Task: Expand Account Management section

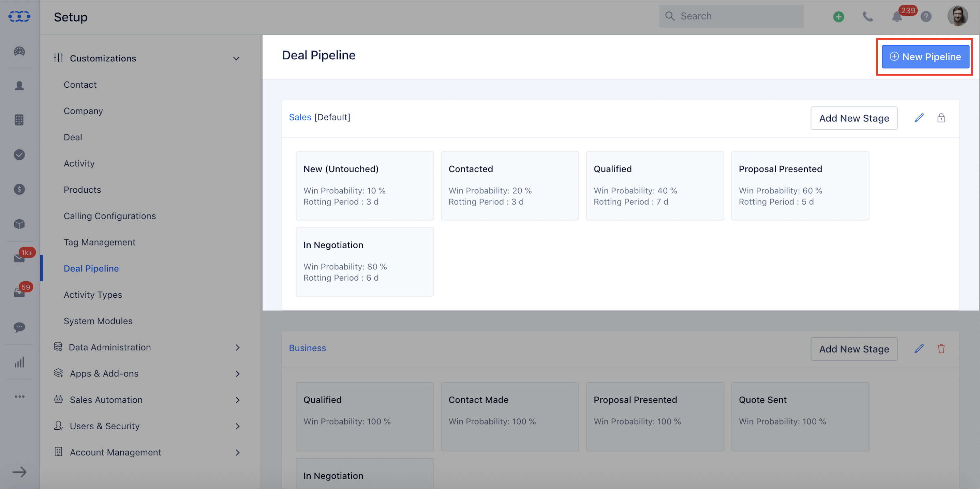Action: pos(238,453)
